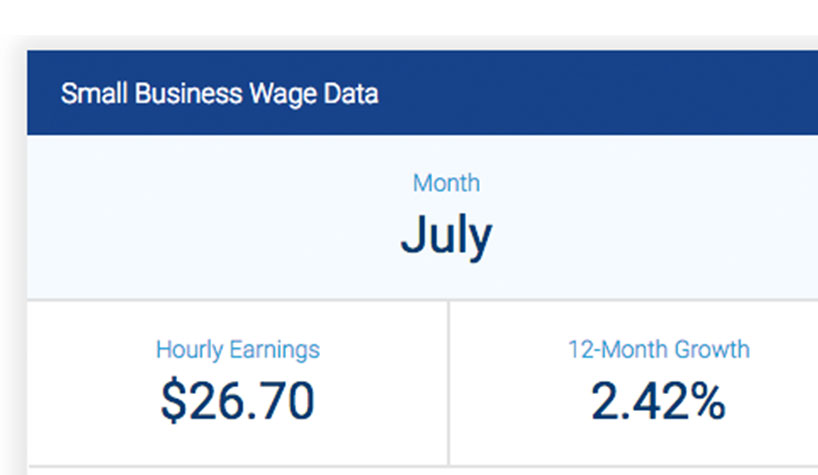The width and height of the screenshot is (818, 475).
Task: Click empty space in the blue header bar
Action: click(600, 93)
